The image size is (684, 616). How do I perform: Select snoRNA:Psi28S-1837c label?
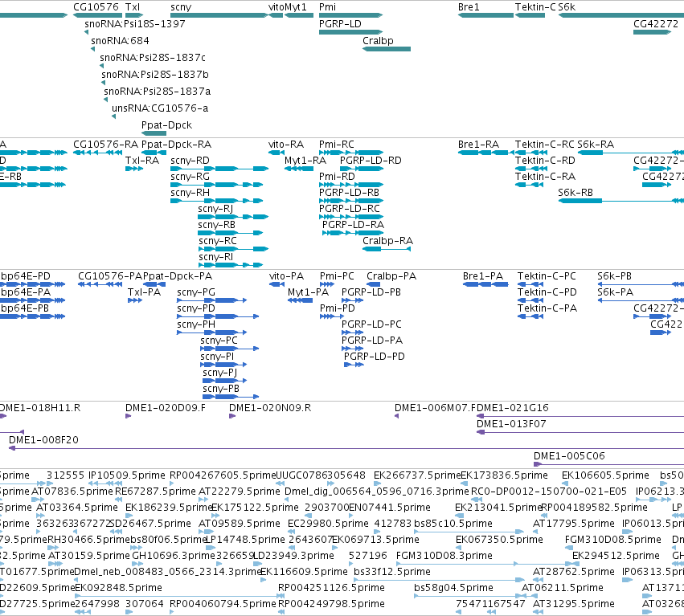coord(153,58)
